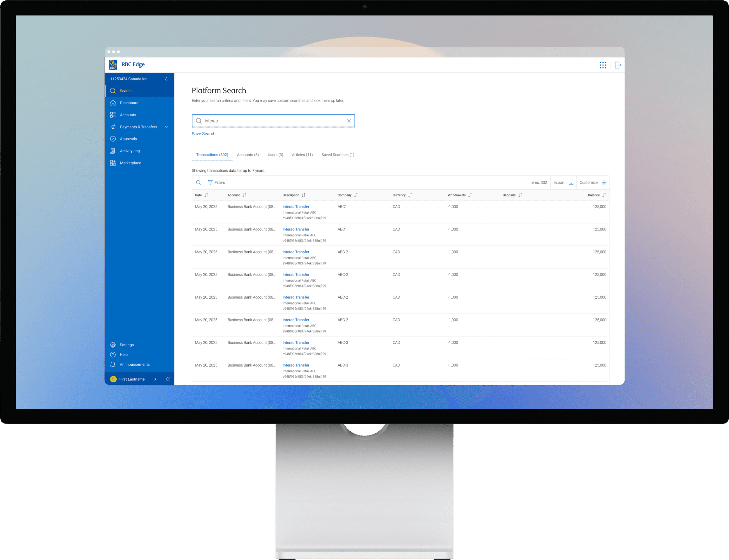Expand the 11253424 Canada Inc selector
Screen dimensions: 729x560
166,79
